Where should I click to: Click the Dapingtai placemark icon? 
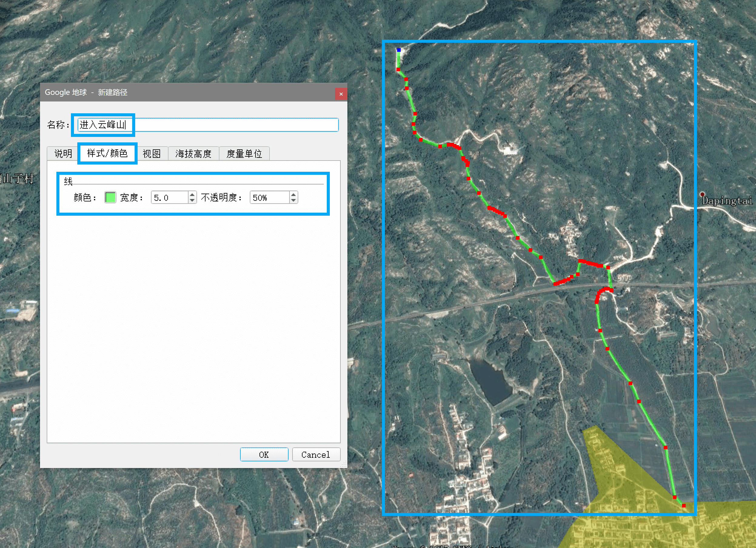point(702,194)
